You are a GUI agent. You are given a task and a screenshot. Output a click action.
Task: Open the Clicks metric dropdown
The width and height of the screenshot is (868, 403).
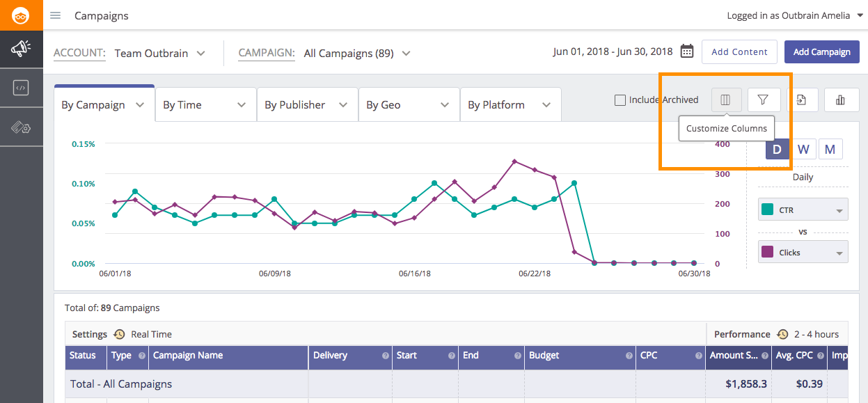coord(803,253)
